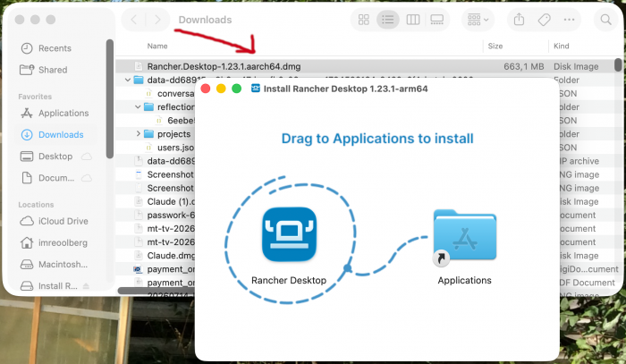Click Finder sidebar vertical scrollbar

110,99
